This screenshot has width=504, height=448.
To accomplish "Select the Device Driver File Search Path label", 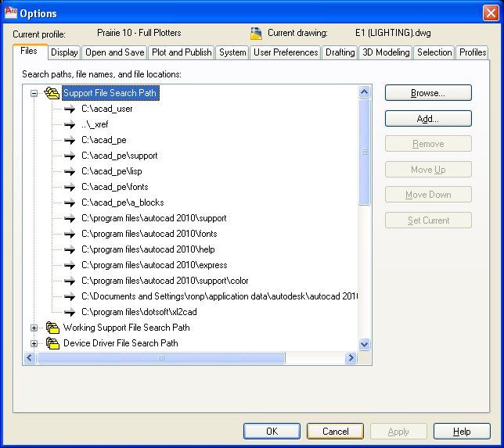I will pos(121,343).
